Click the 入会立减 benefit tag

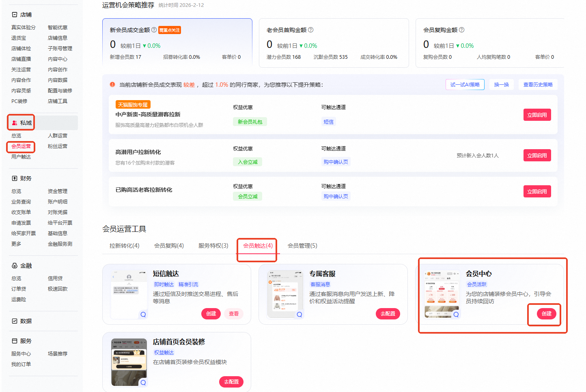point(248,162)
